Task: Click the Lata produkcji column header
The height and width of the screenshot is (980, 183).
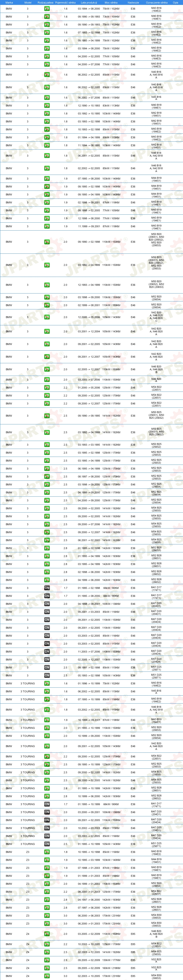Action: [x=89, y=2]
